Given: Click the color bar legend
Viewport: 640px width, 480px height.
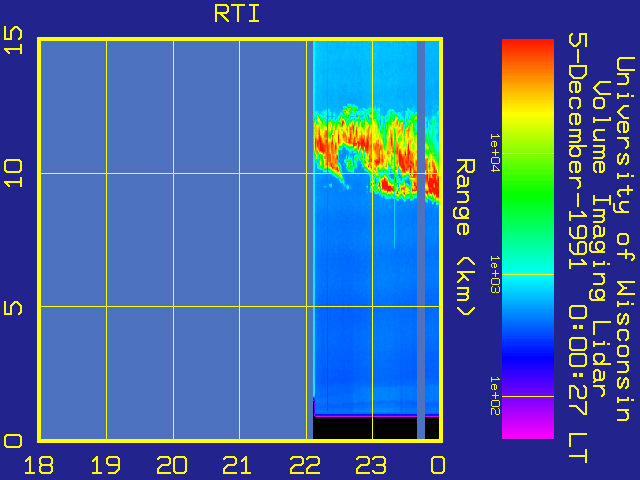Looking at the screenshot, I should [x=528, y=239].
